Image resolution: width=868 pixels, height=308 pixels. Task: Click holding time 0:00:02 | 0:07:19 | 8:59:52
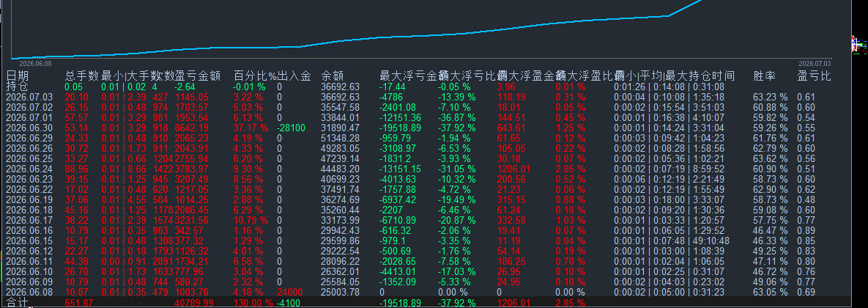tap(669, 169)
